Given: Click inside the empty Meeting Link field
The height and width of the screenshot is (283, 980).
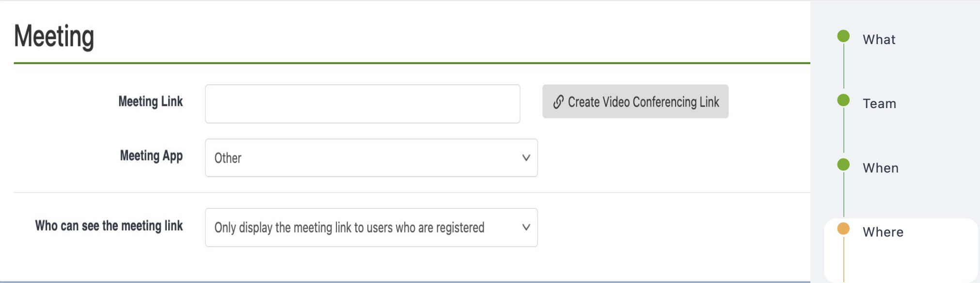Looking at the screenshot, I should click(x=363, y=103).
